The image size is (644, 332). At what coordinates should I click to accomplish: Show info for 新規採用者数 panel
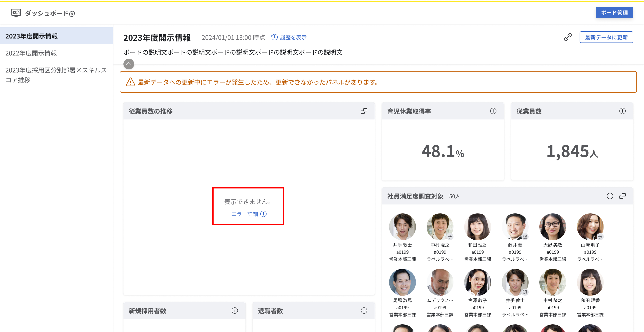(x=234, y=310)
